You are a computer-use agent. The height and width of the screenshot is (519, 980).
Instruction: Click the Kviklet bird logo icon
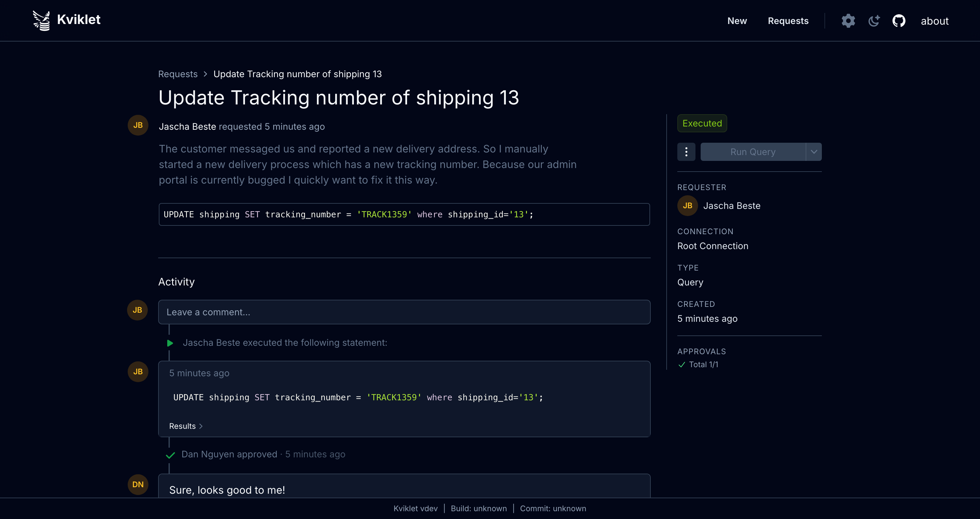point(41,20)
